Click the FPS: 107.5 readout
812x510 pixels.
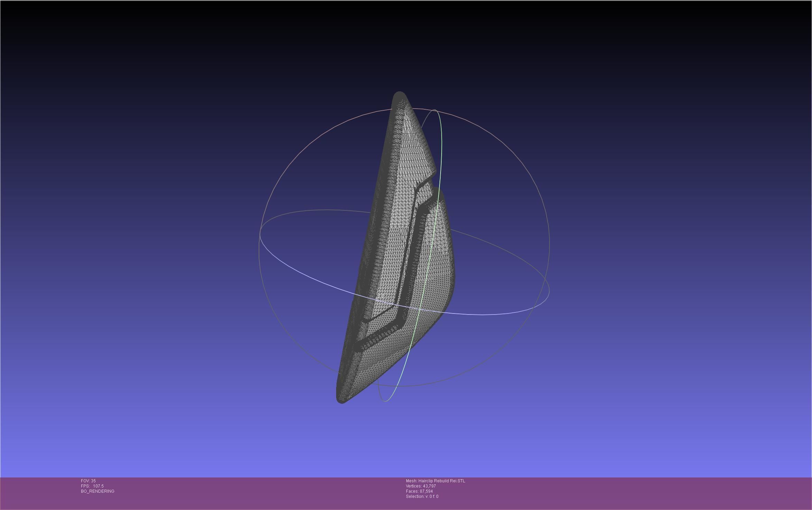(92, 486)
